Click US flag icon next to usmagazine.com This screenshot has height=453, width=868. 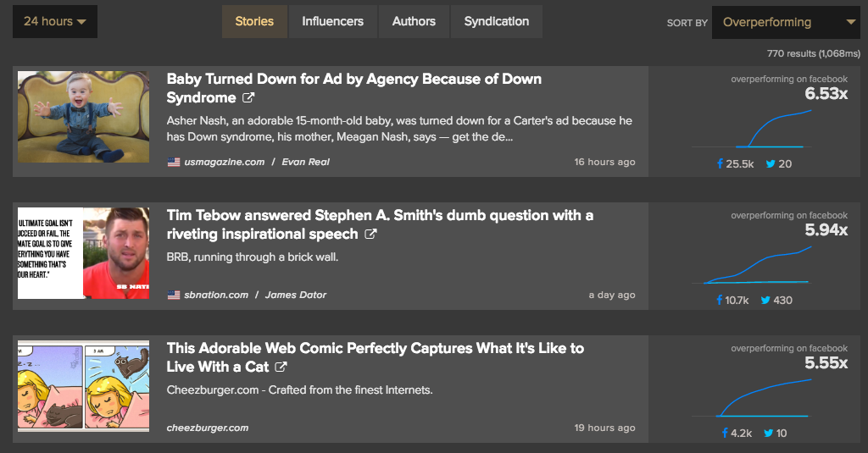pyautogui.click(x=174, y=162)
